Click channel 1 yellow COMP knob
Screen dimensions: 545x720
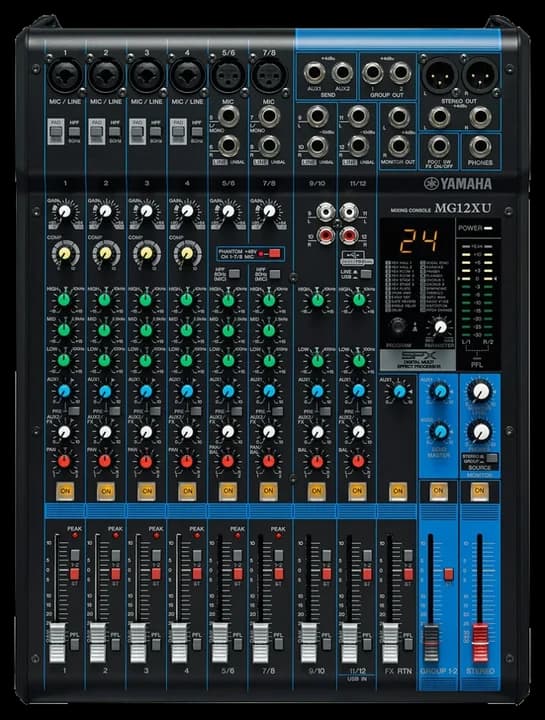click(65, 253)
